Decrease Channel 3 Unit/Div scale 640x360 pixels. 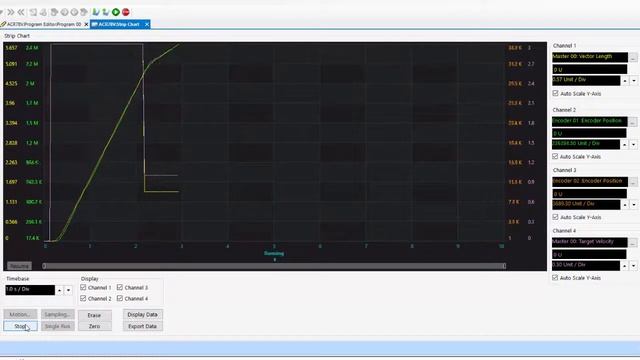[x=633, y=204]
